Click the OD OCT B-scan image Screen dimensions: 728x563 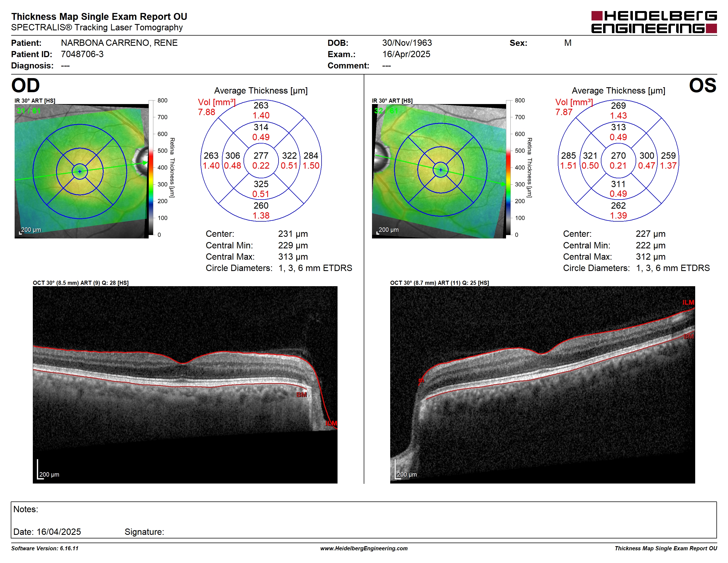point(185,384)
